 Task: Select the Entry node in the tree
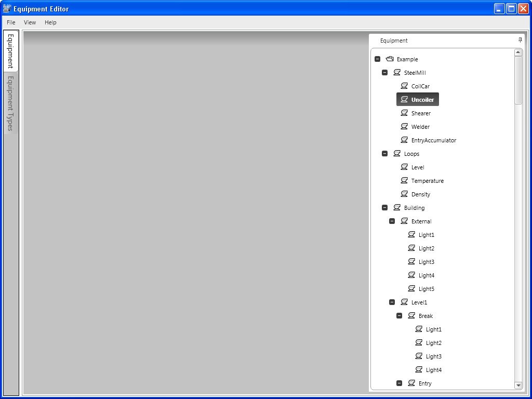(425, 383)
